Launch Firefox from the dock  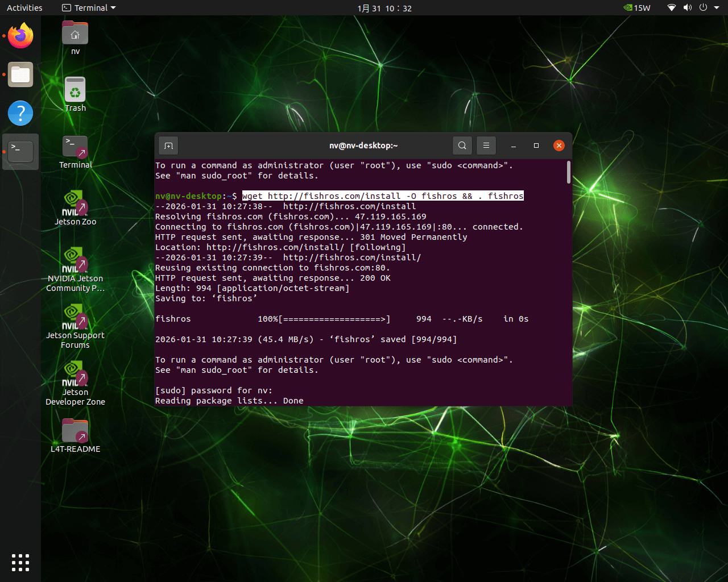click(x=20, y=36)
